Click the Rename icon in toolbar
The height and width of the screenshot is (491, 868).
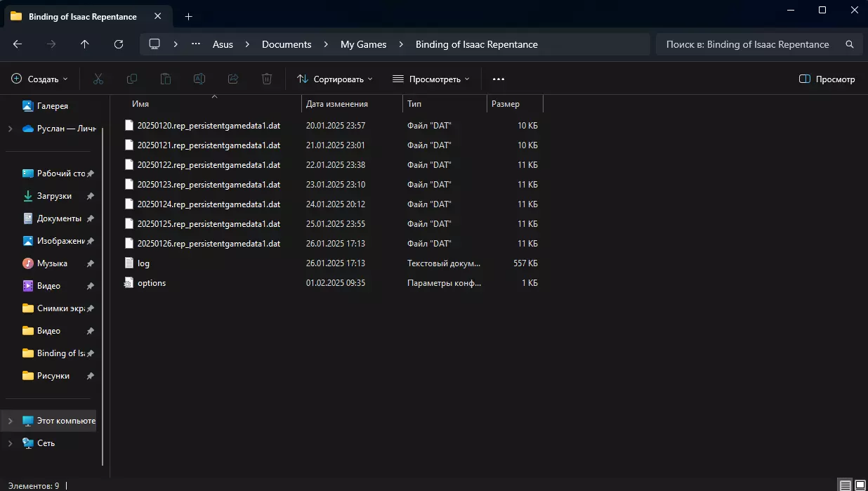199,79
